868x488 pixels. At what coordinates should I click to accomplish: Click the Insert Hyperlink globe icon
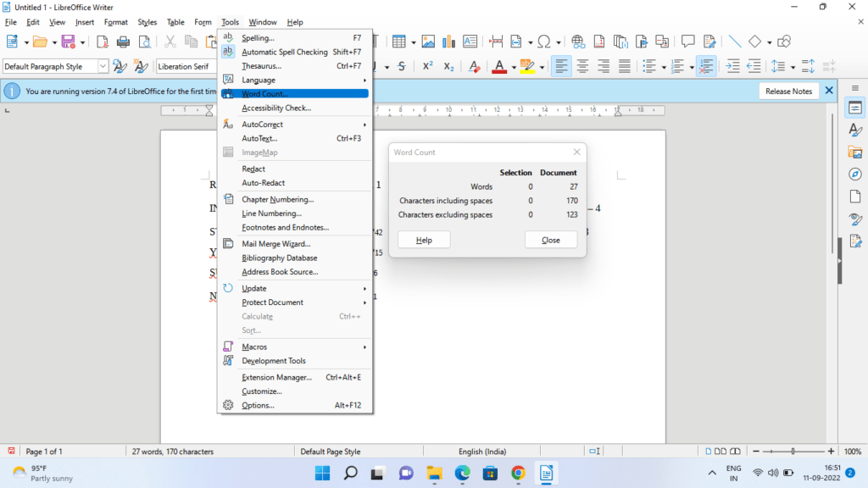(x=579, y=42)
